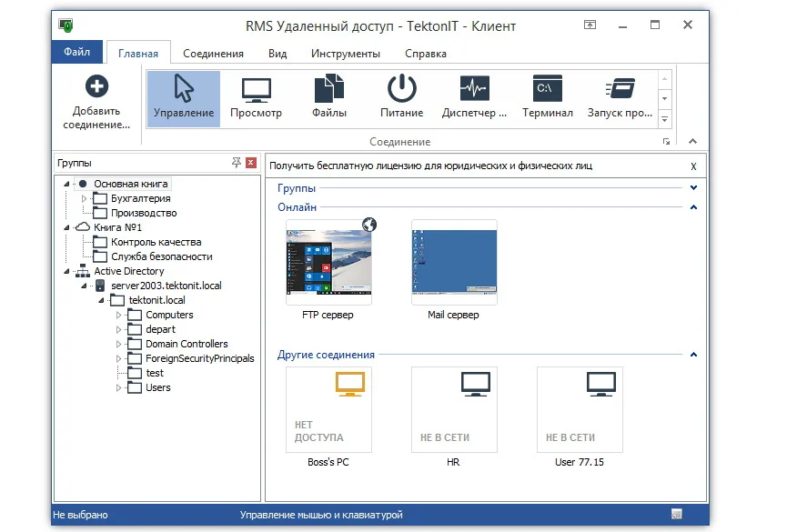Click the Active Directory network icon

pos(83,271)
